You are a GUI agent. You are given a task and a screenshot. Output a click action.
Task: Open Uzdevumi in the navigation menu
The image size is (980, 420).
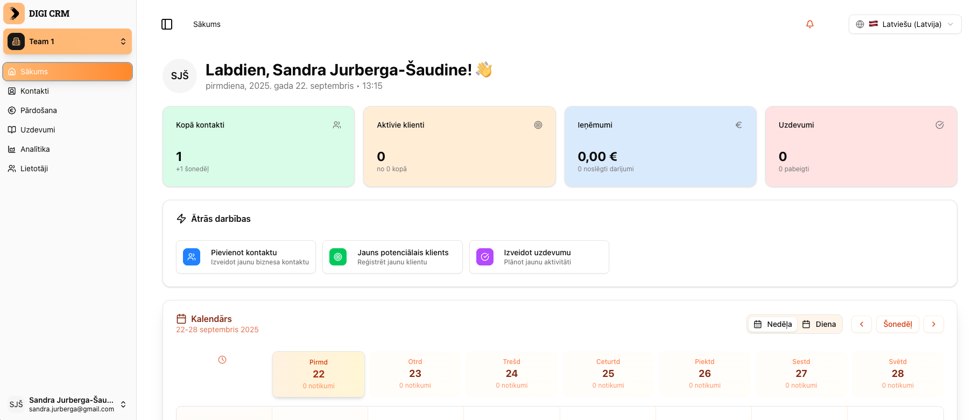37,130
